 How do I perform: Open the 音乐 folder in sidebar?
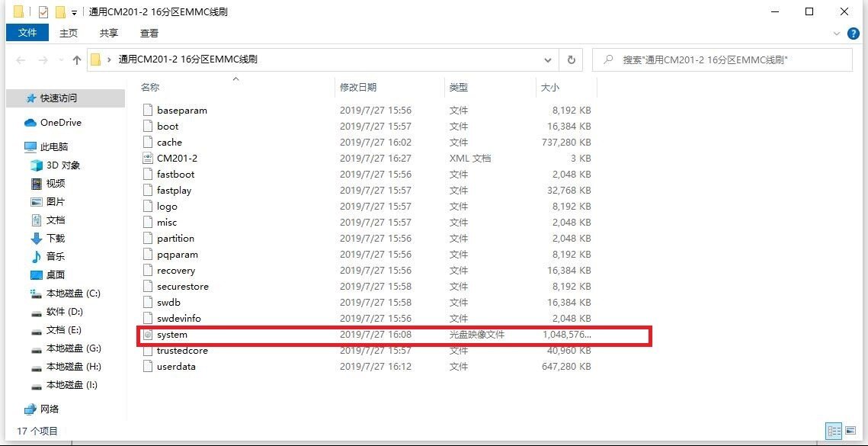56,256
